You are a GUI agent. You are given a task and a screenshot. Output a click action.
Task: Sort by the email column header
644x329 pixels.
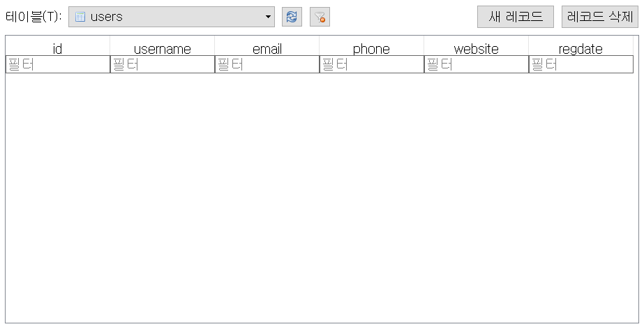(267, 46)
